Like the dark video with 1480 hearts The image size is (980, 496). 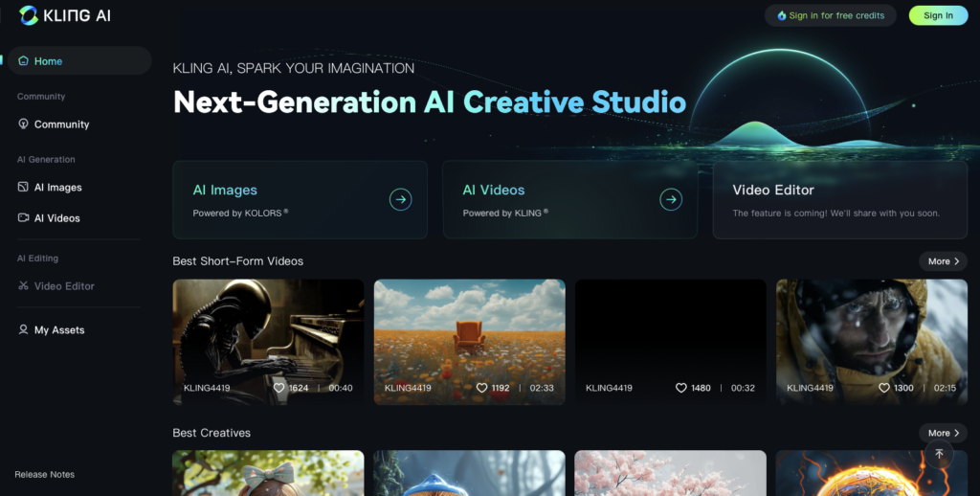pos(681,388)
